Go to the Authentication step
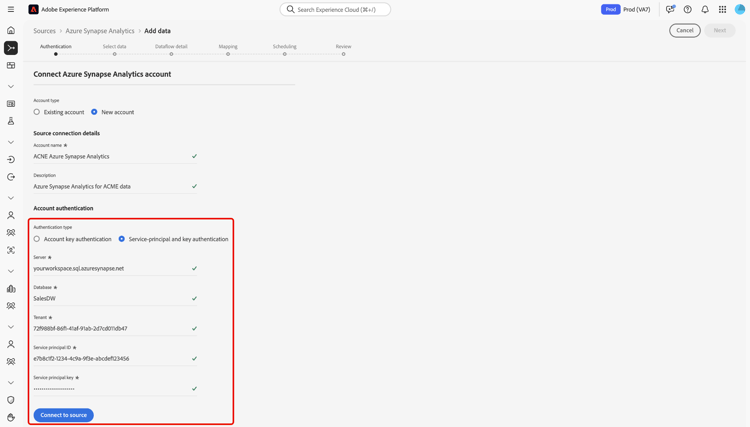 coord(55,49)
